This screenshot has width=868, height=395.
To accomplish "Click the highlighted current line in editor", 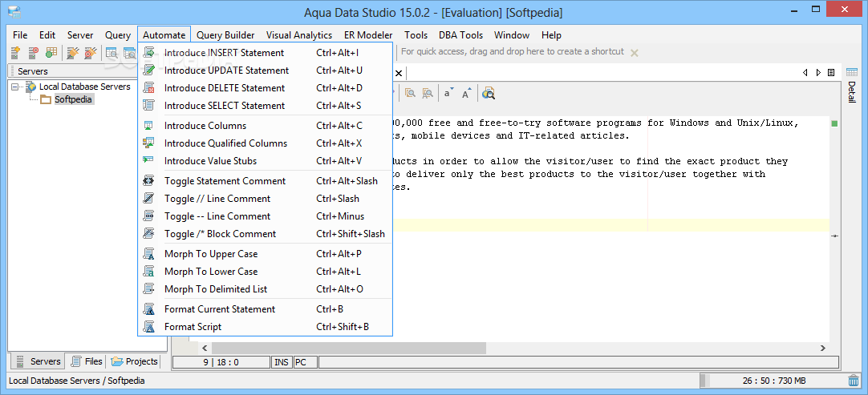I will [610, 224].
